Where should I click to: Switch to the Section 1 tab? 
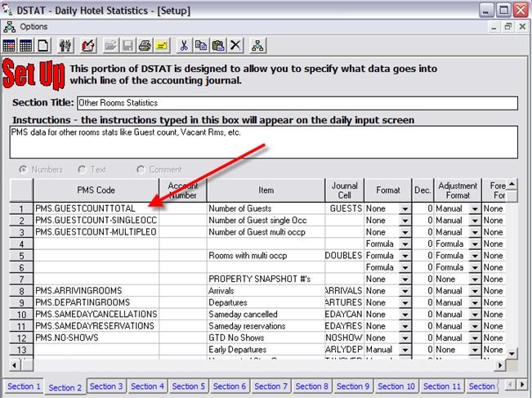pos(24,386)
